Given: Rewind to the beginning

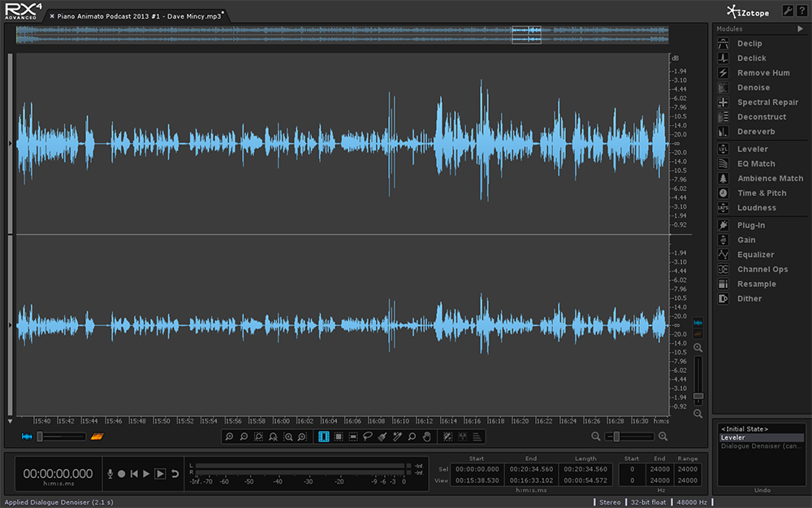Looking at the screenshot, I should tap(134, 474).
